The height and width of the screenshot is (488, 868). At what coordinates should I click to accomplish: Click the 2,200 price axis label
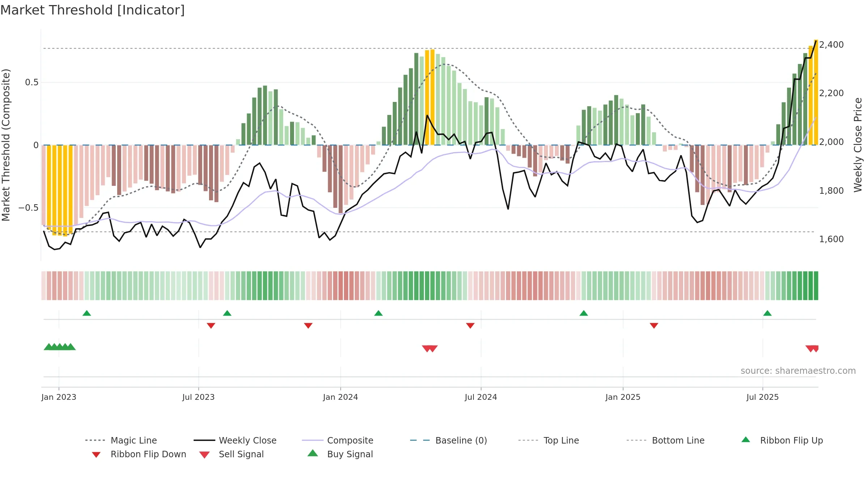point(831,93)
